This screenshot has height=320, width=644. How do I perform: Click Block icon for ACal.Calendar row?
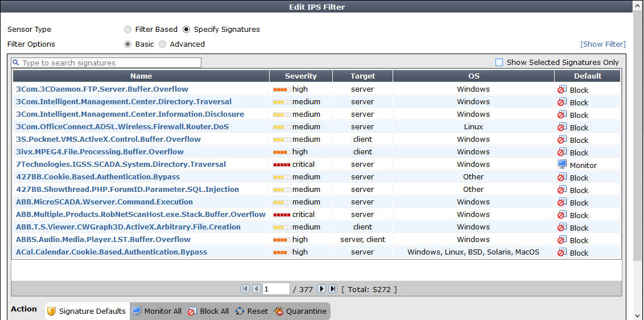tap(562, 252)
